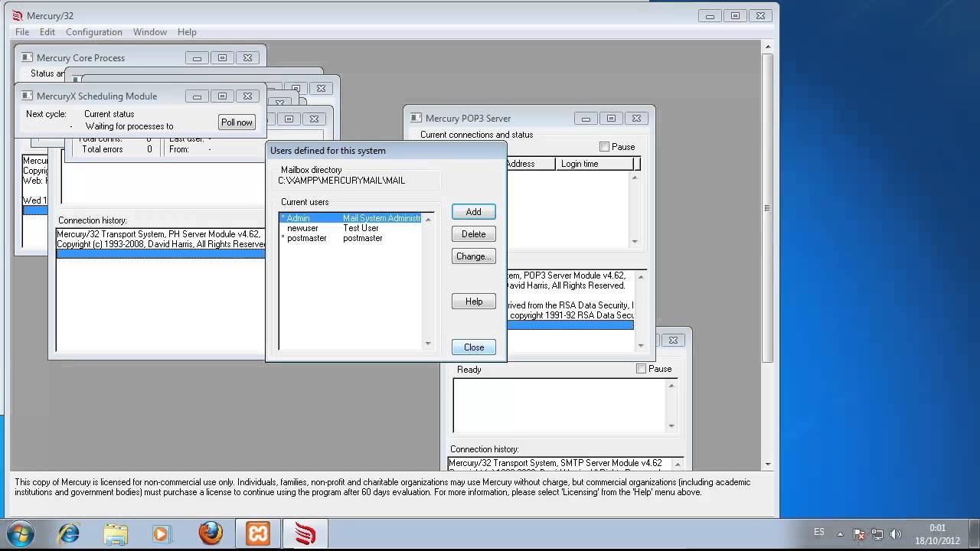Click the Mercury taskbar icon
980x551 pixels.
305,533
